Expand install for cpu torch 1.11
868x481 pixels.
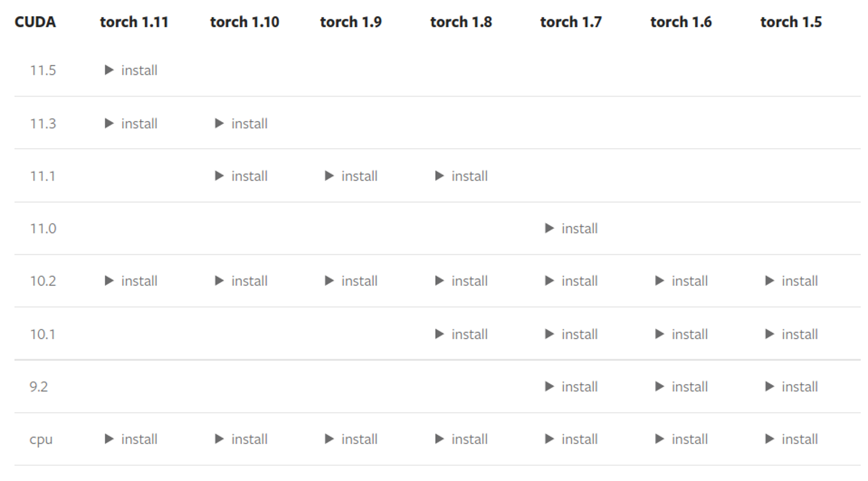pos(131,439)
